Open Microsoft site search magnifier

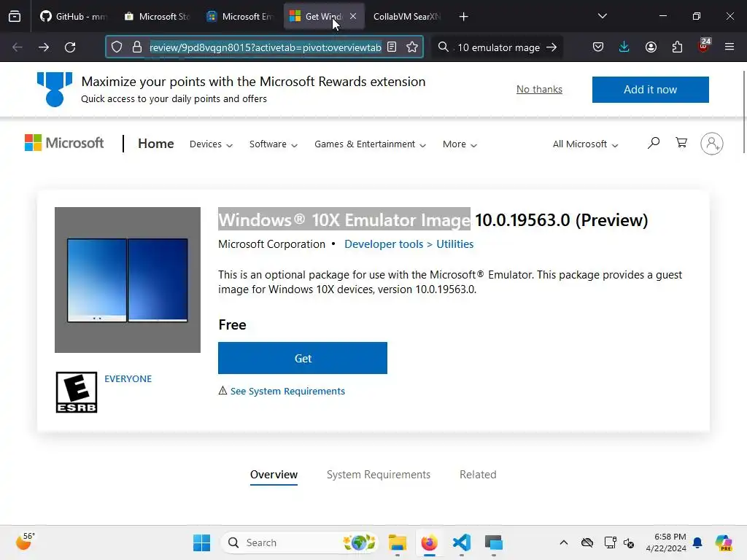click(654, 143)
